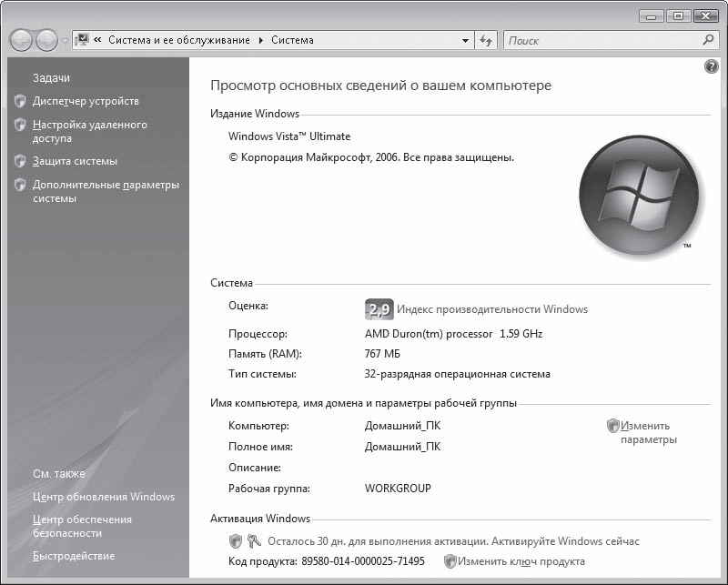
Task: Select Система и ее обслуживание breadcrumb
Action: pos(181,40)
